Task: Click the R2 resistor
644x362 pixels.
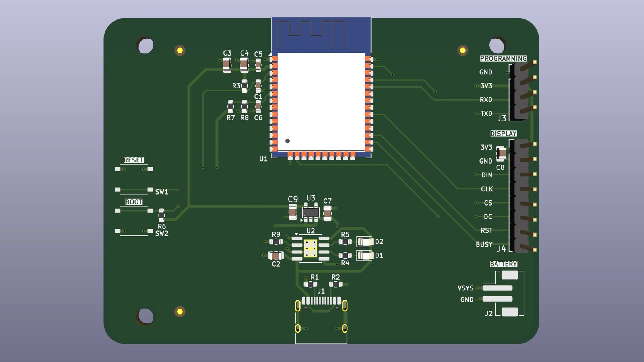Action: pos(336,284)
